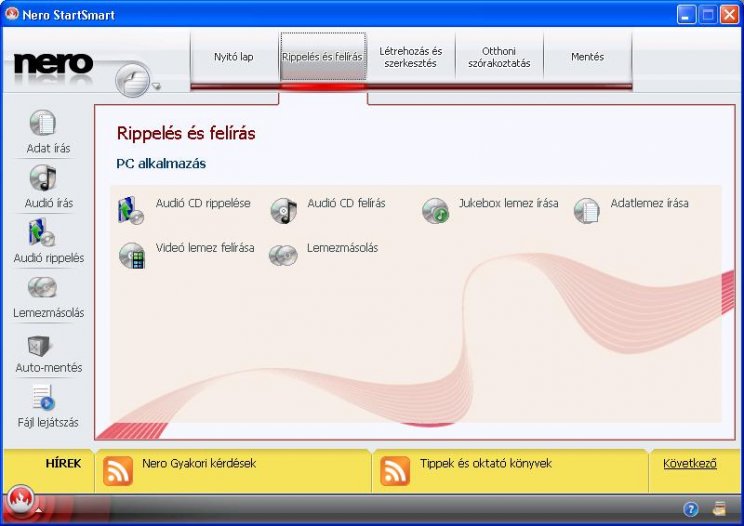Go to the Otthoni szórakoztatás tab
The height and width of the screenshot is (526, 744).
point(499,57)
